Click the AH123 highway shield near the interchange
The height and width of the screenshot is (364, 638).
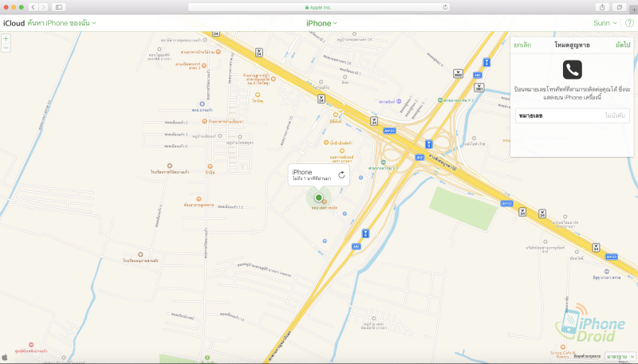(389, 131)
